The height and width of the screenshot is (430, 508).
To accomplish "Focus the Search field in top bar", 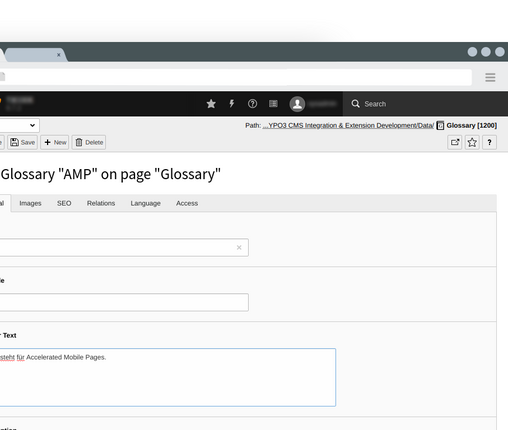I will click(425, 104).
